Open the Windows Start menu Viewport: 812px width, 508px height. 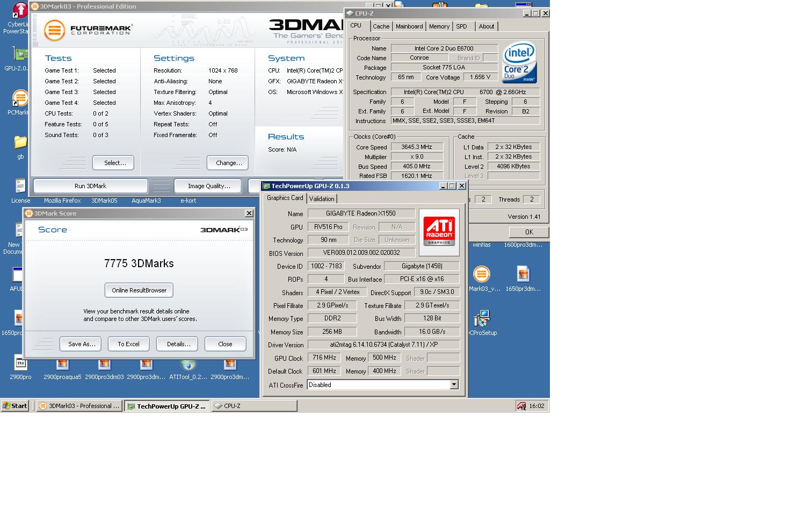15,406
